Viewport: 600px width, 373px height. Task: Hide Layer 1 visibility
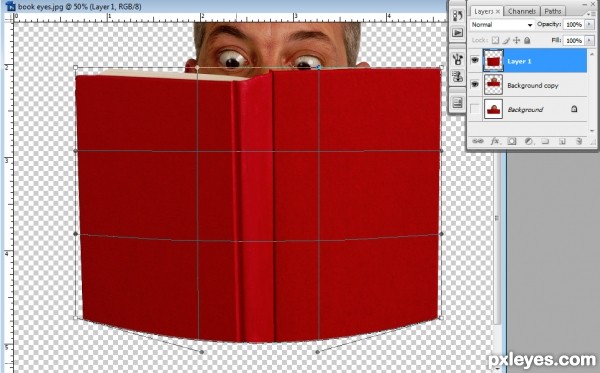click(475, 60)
